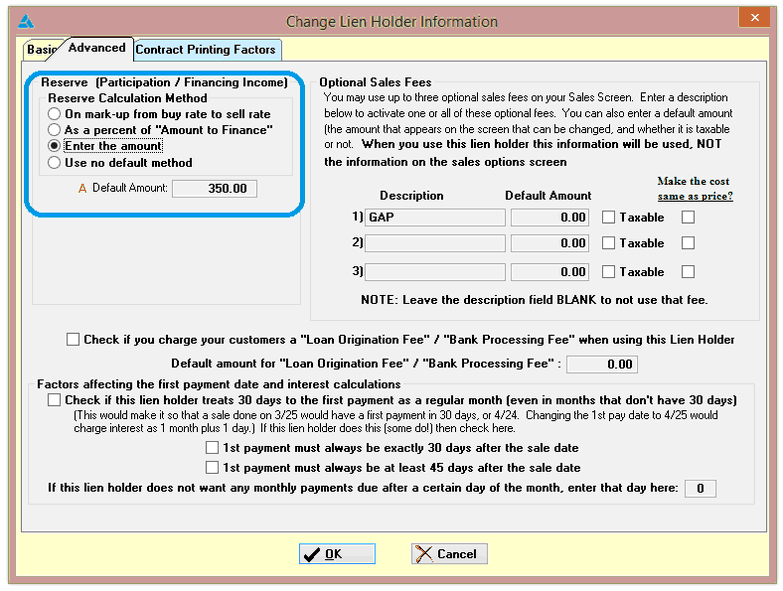
Task: Check 'treats 30 days to first payment' option
Action: click(x=54, y=400)
